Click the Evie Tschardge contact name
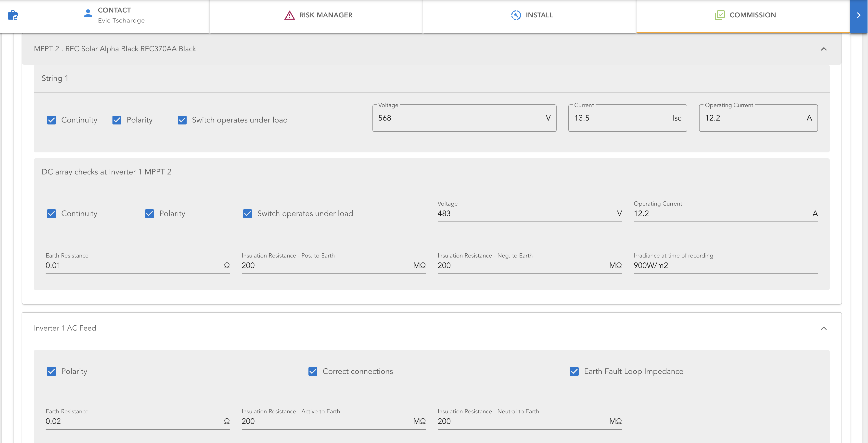868x443 pixels. [x=121, y=21]
